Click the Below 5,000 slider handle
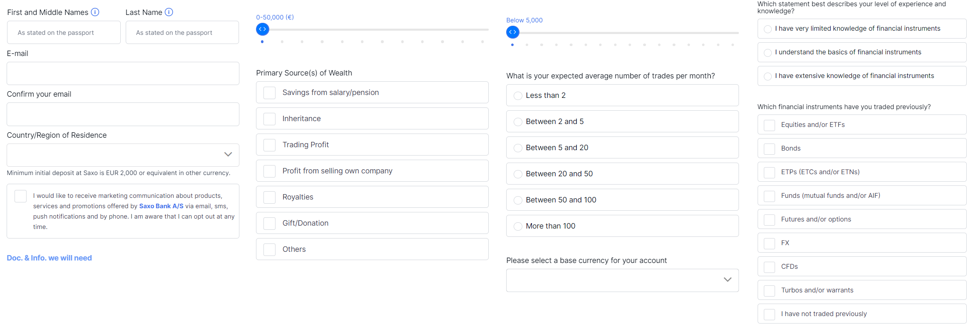The width and height of the screenshot is (980, 331). (513, 32)
